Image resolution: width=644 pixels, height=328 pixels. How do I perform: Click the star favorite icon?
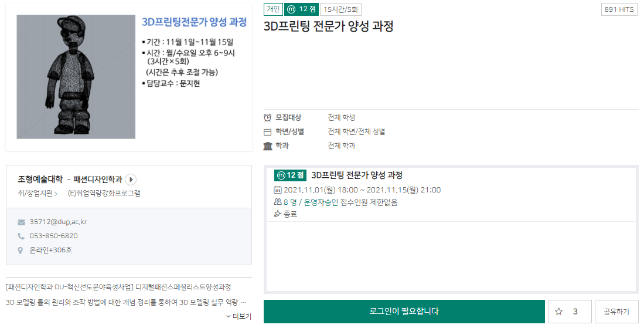click(558, 312)
